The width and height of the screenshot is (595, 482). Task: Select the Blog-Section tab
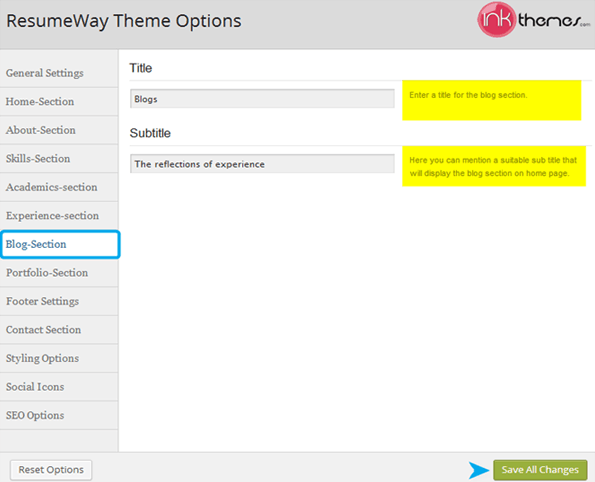tap(60, 244)
